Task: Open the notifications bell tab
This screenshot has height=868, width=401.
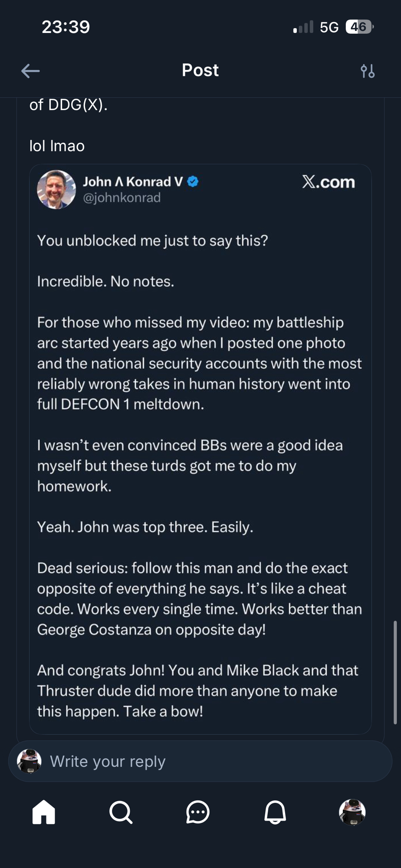Action: (275, 812)
